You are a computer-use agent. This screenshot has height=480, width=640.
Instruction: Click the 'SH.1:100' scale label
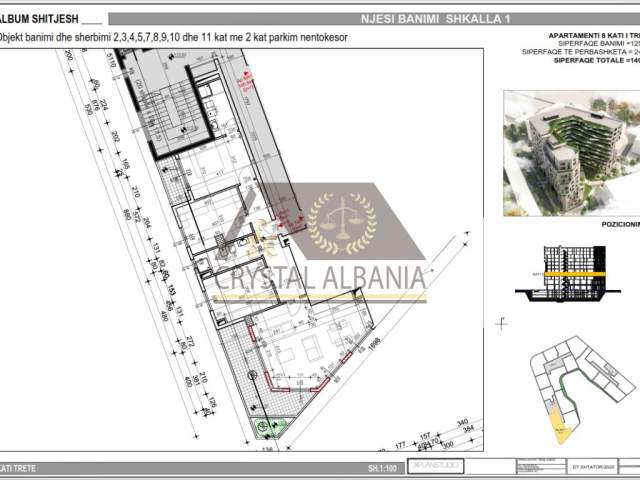382,468
